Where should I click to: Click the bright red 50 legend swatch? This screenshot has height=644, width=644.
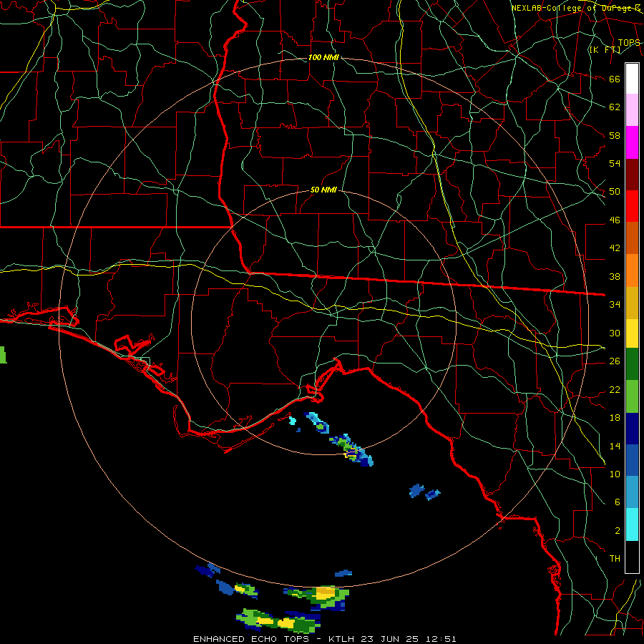(632, 206)
